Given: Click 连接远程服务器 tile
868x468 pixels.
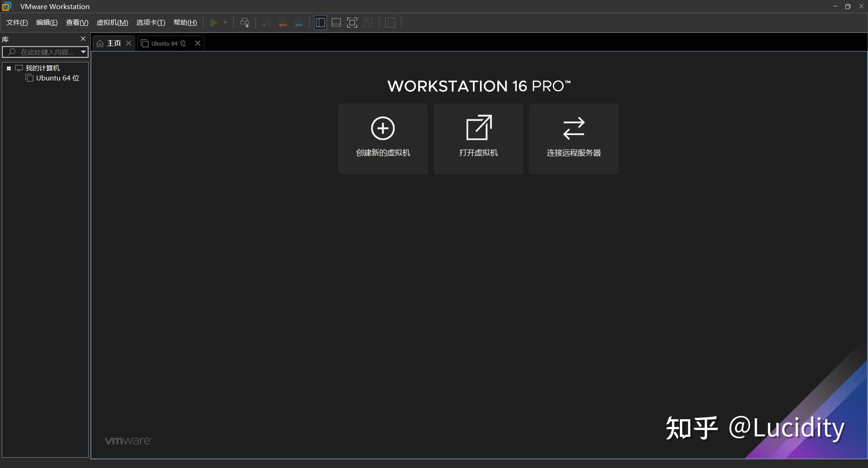Looking at the screenshot, I should pyautogui.click(x=574, y=139).
